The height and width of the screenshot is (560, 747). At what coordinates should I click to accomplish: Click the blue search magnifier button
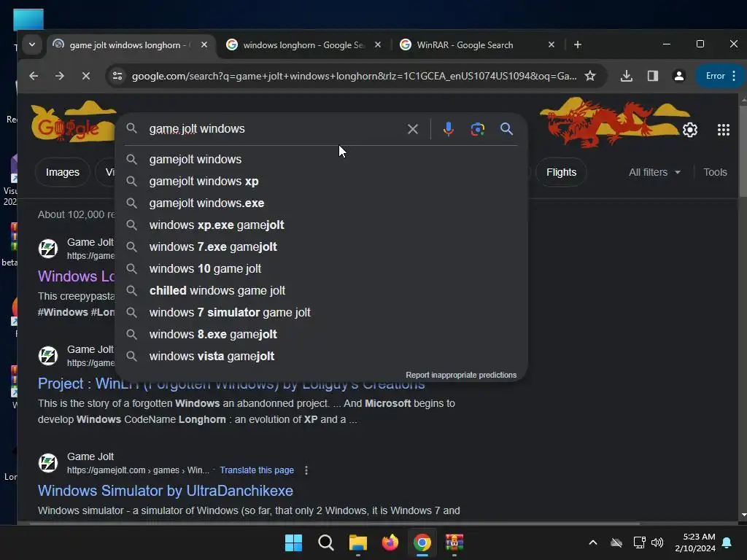[x=506, y=128]
